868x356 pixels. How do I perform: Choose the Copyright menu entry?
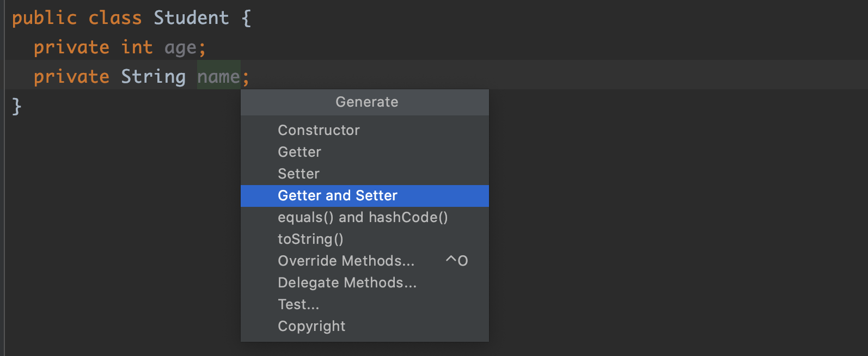click(364, 327)
